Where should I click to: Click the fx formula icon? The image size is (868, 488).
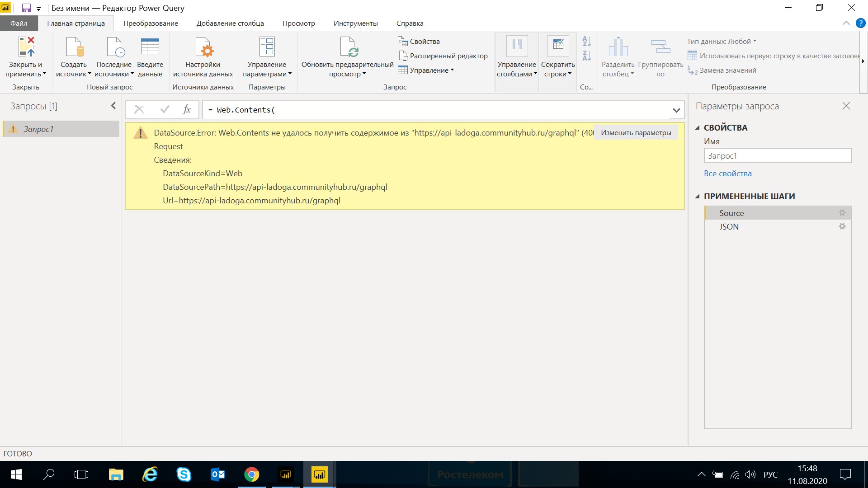[187, 110]
